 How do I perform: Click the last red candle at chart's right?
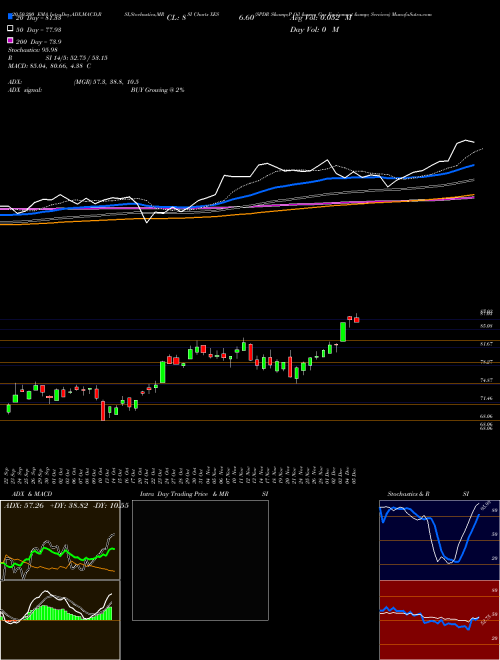[x=356, y=319]
